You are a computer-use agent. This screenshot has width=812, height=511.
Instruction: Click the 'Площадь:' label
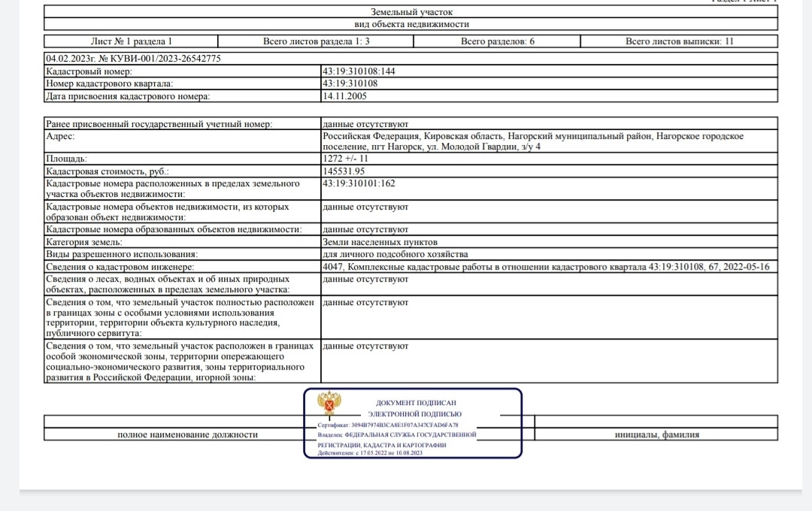66,159
